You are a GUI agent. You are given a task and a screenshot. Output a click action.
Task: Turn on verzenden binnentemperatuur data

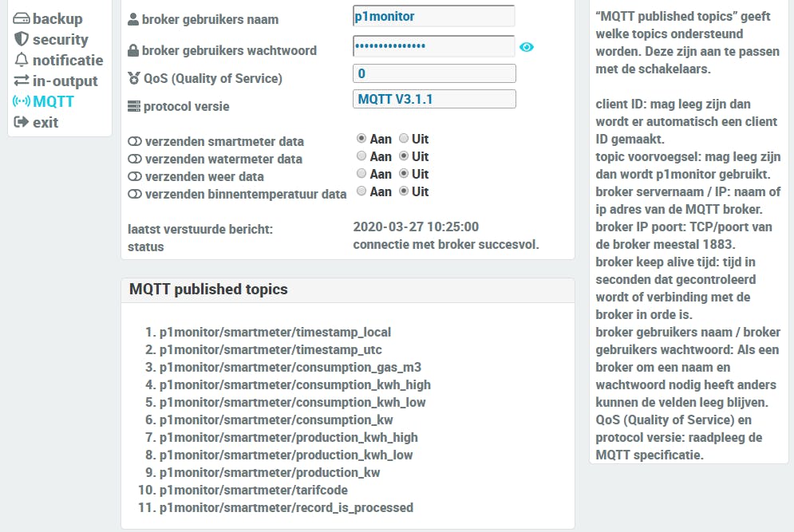click(361, 191)
